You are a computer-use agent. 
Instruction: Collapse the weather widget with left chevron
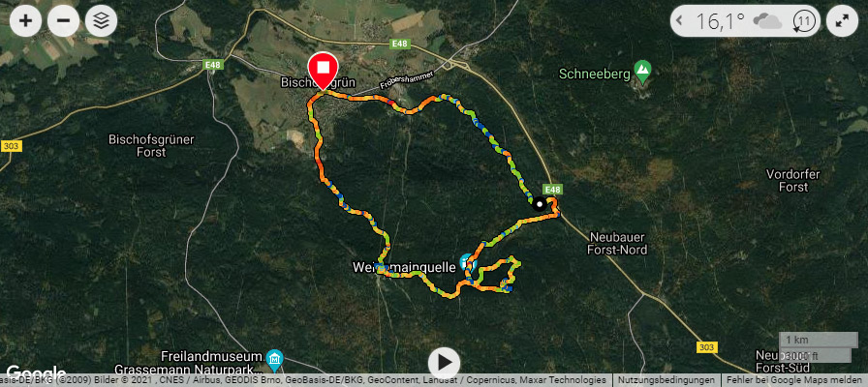point(679,21)
